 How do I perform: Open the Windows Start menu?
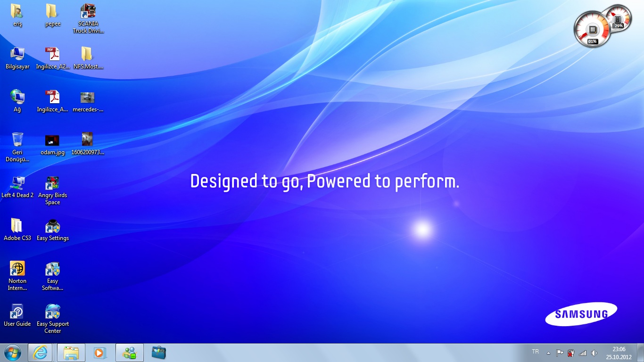[x=12, y=353]
